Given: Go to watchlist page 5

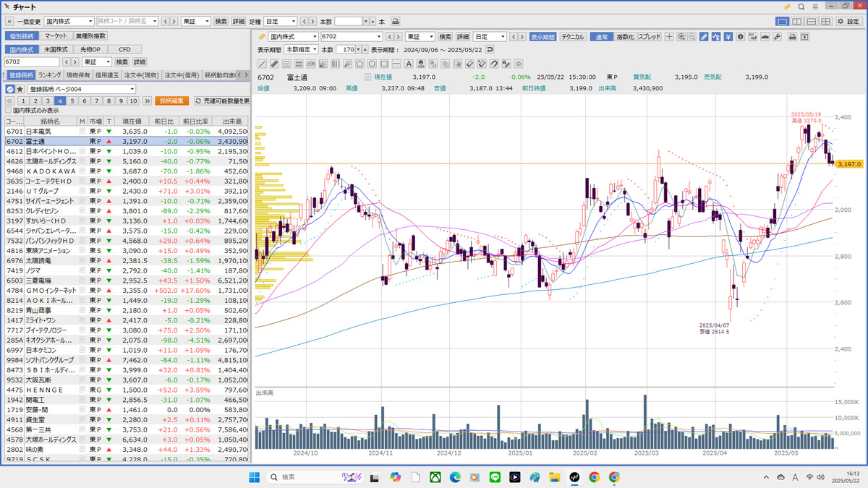Looking at the screenshot, I should [x=73, y=100].
